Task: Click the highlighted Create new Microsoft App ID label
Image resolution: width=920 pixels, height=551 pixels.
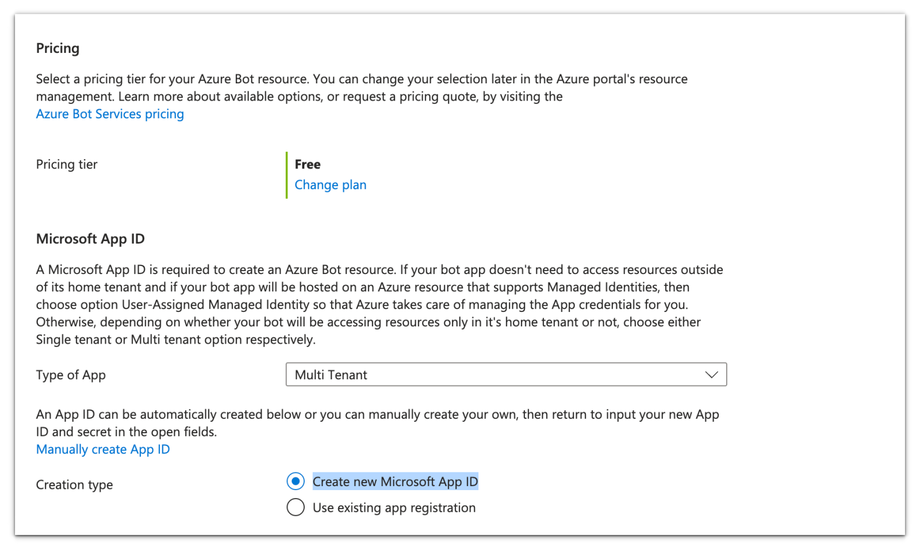Action: point(395,482)
